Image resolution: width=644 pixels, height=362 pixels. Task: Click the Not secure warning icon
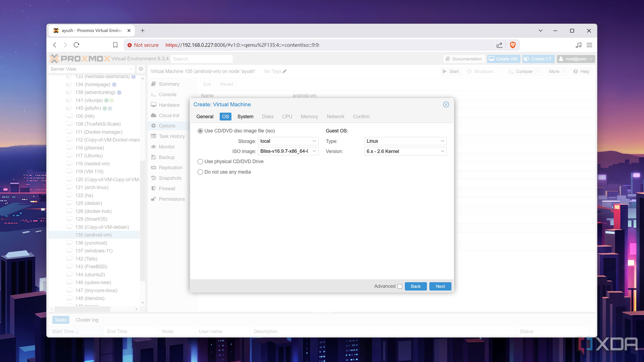(129, 45)
